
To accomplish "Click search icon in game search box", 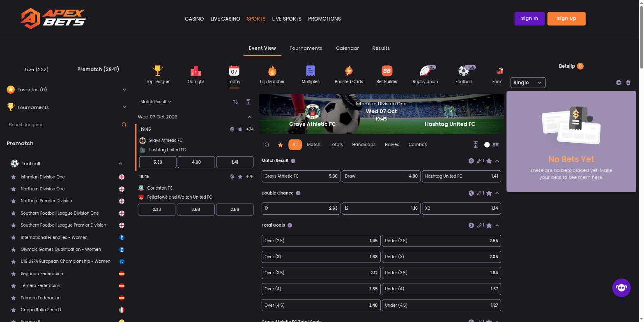I will [x=124, y=125].
